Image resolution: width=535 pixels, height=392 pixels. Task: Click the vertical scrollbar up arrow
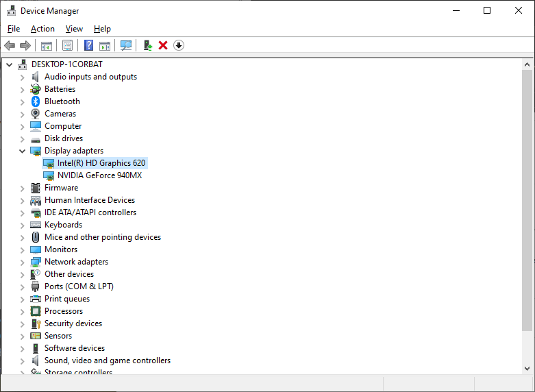point(527,64)
